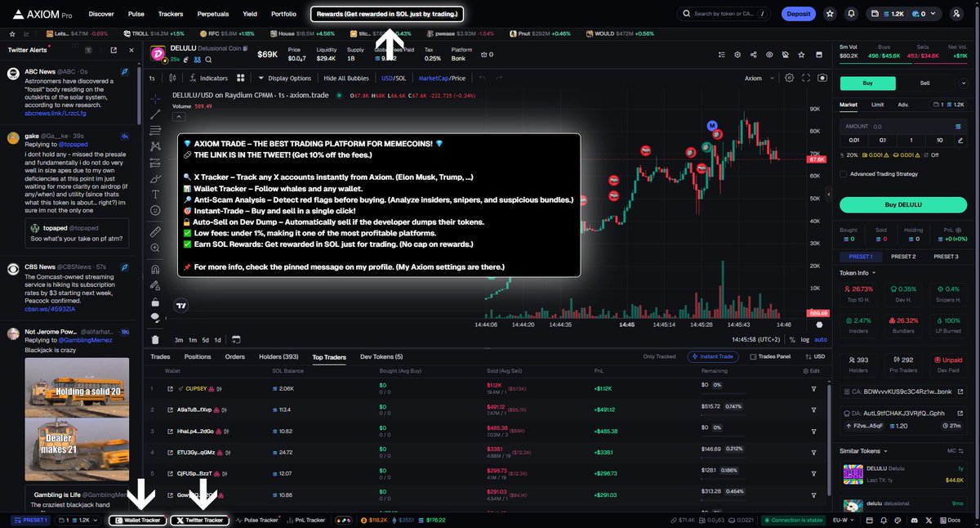The height and width of the screenshot is (528, 980).
Task: Open the Similar Tokens MC sort dropdown
Action: (x=955, y=450)
